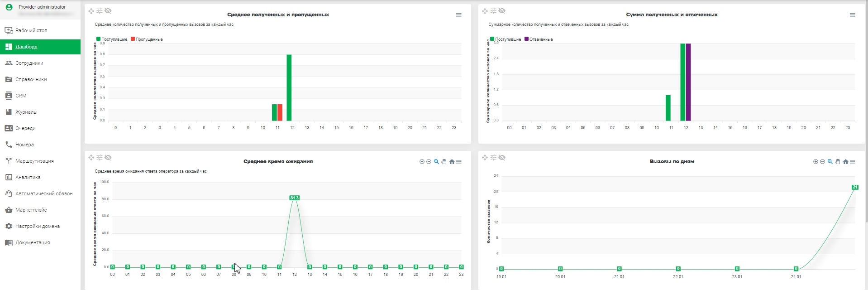Select the magnifier selection-zoom tool in Вызовы по дням
Image resolution: width=868 pixels, height=290 pixels.
coord(830,162)
